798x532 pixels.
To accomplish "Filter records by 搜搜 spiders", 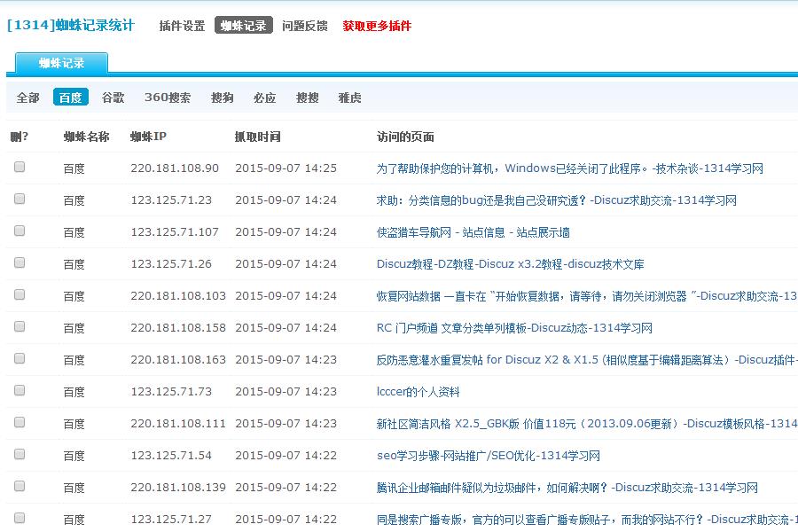I will [x=307, y=98].
